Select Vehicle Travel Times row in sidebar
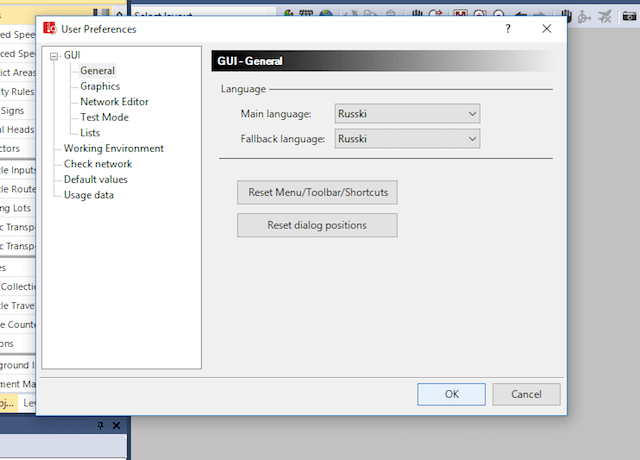640x460 pixels. point(18,305)
